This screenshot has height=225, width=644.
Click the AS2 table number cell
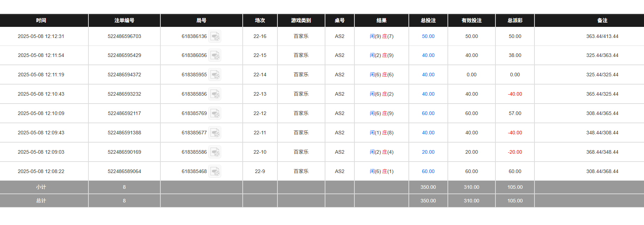pos(339,36)
